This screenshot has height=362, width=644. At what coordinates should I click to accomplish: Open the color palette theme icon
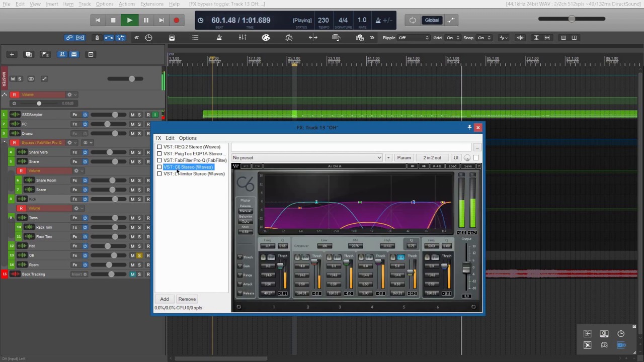tap(266, 38)
